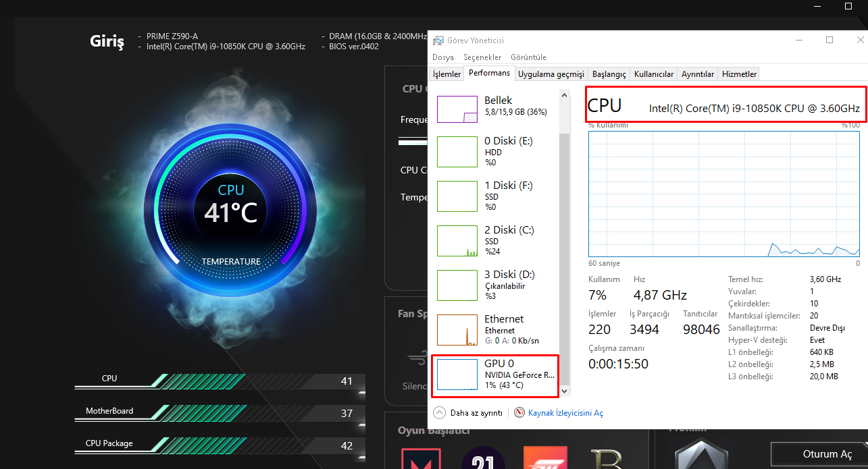Click the Görev Yöneticisi title bar icon
Screen dimensions: 868x469
click(438, 40)
